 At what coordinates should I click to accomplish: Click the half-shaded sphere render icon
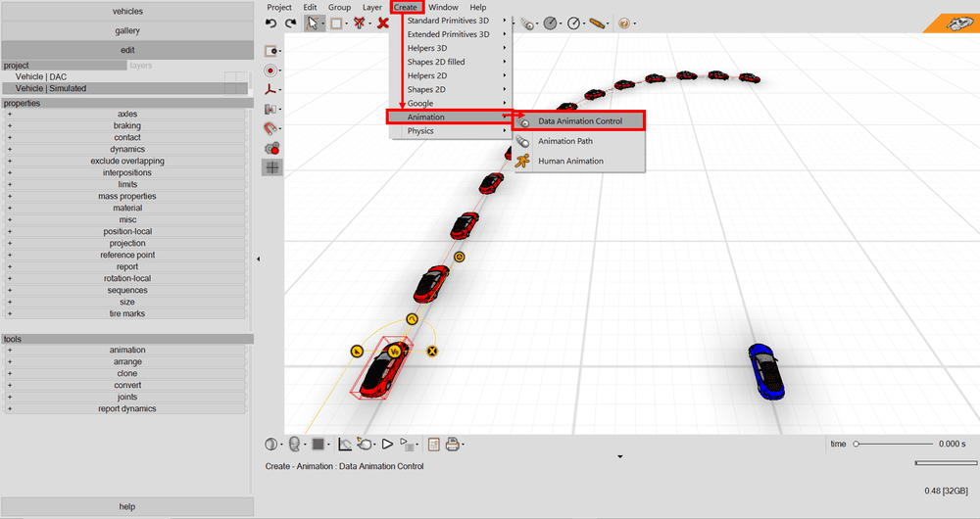click(270, 444)
